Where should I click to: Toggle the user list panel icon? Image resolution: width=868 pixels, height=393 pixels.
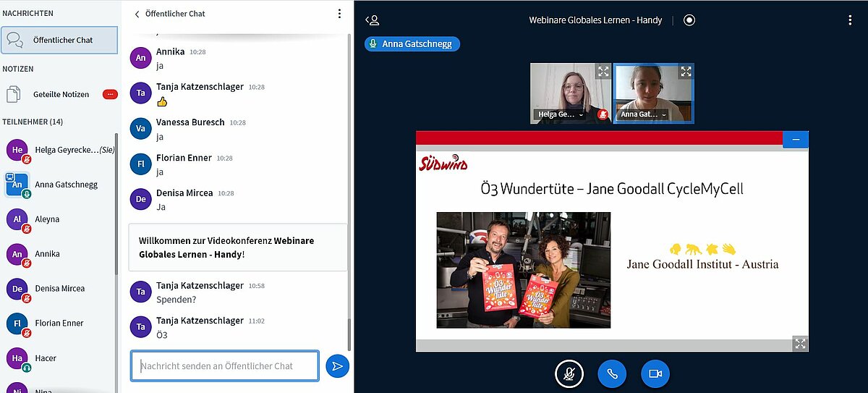click(x=372, y=20)
